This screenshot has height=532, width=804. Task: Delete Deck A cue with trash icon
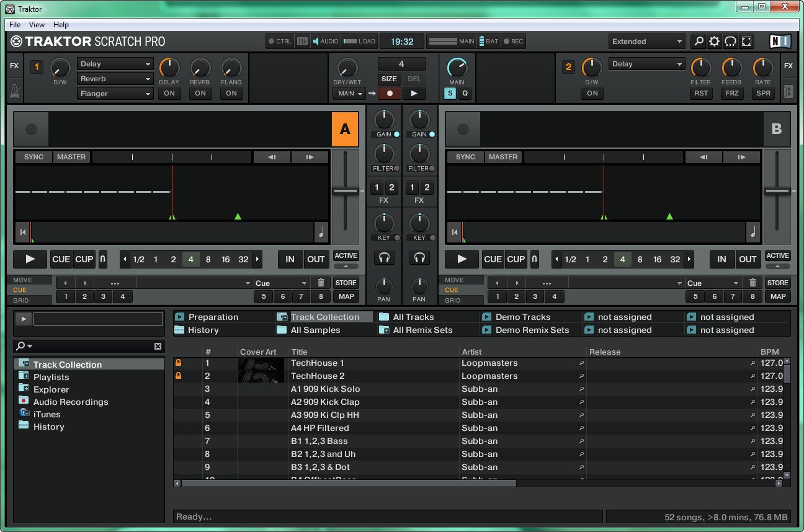[x=321, y=283]
